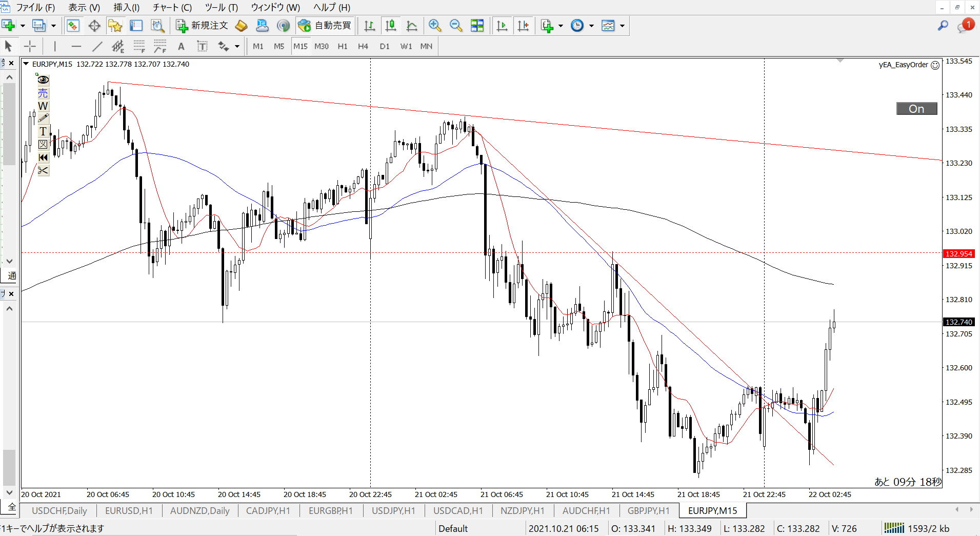
Task: Open the Strategy Tester icon
Action: click(x=157, y=25)
